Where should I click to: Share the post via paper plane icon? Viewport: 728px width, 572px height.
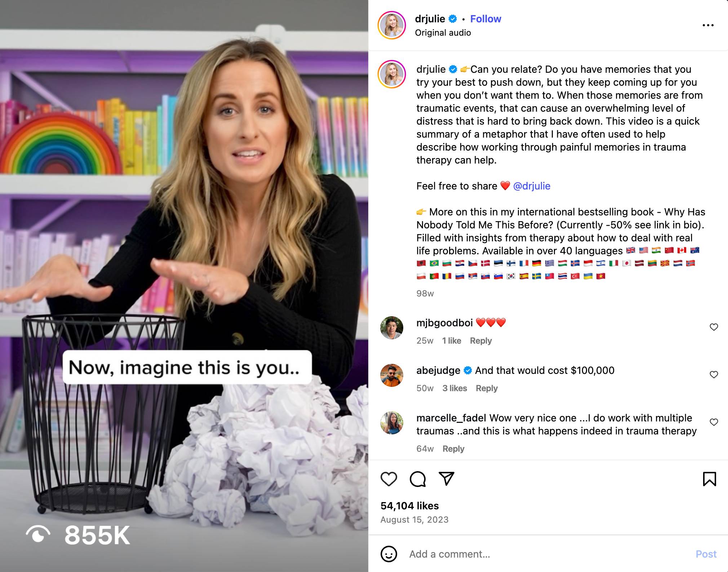coord(446,479)
